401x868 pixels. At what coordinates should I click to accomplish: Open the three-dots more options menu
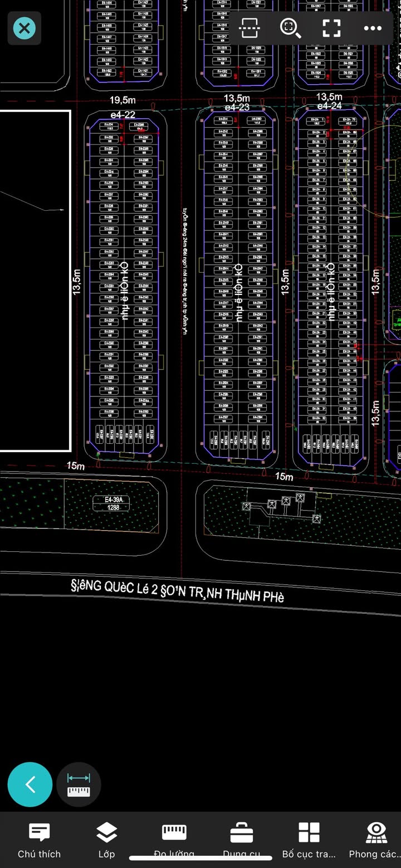[373, 28]
